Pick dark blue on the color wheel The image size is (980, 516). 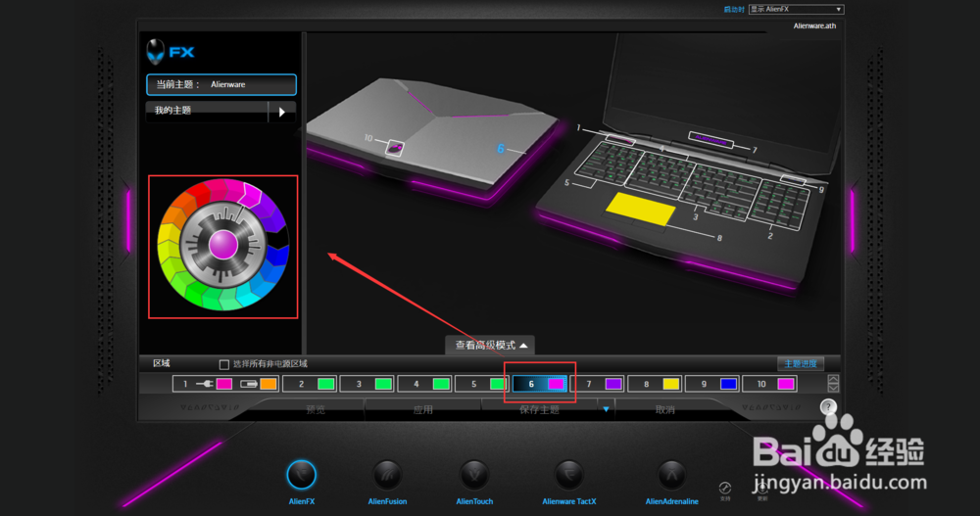pyautogui.click(x=279, y=255)
